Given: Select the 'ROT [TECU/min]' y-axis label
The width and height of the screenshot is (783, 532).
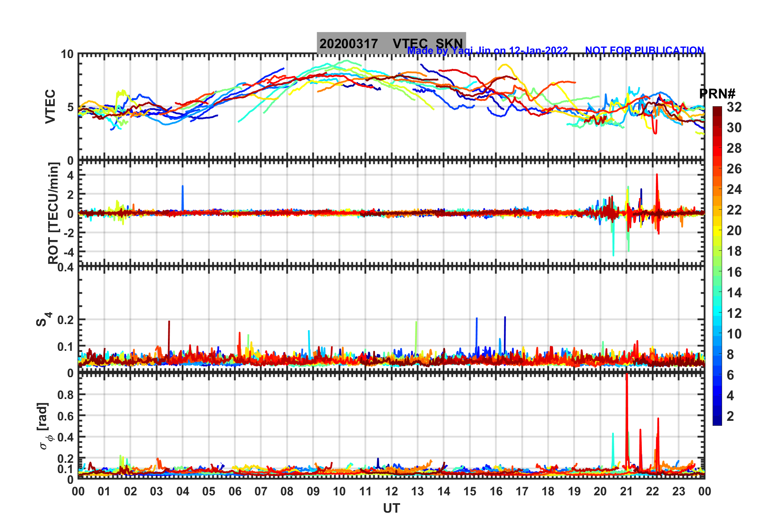Looking at the screenshot, I should pos(54,213).
